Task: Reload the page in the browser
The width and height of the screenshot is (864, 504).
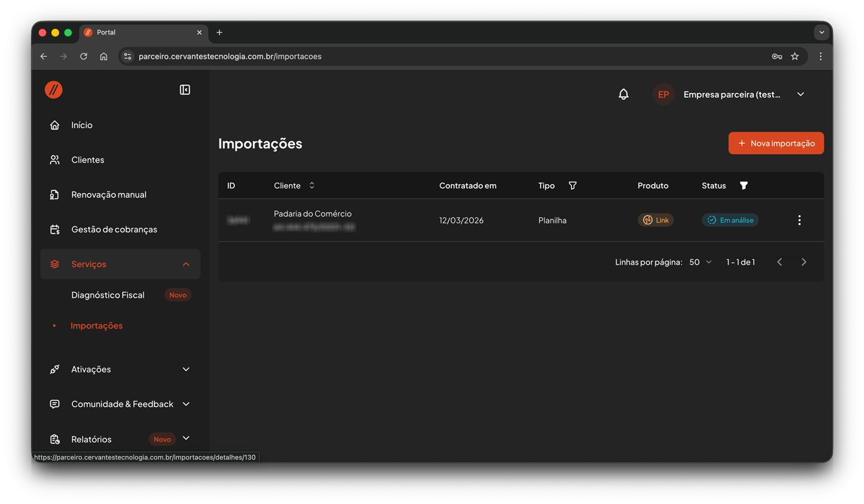Action: coord(84,57)
